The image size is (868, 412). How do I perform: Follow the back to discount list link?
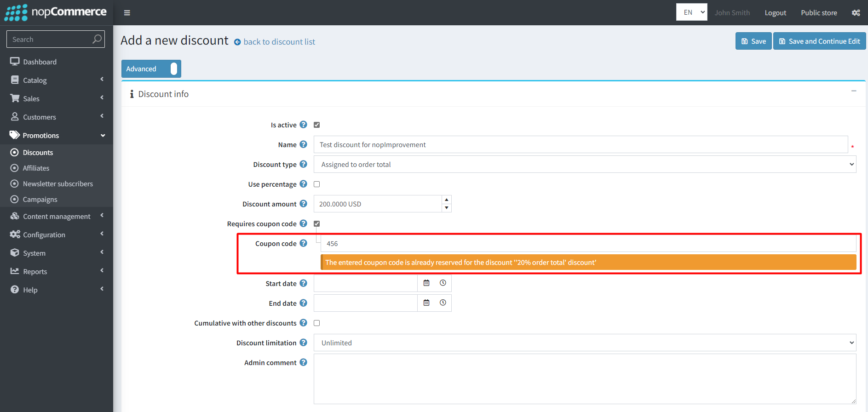tap(279, 42)
